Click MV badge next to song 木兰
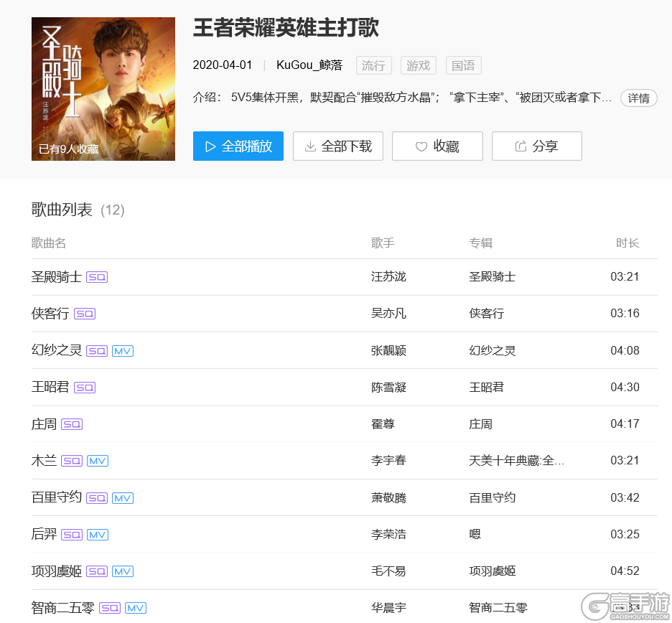 pos(98,461)
